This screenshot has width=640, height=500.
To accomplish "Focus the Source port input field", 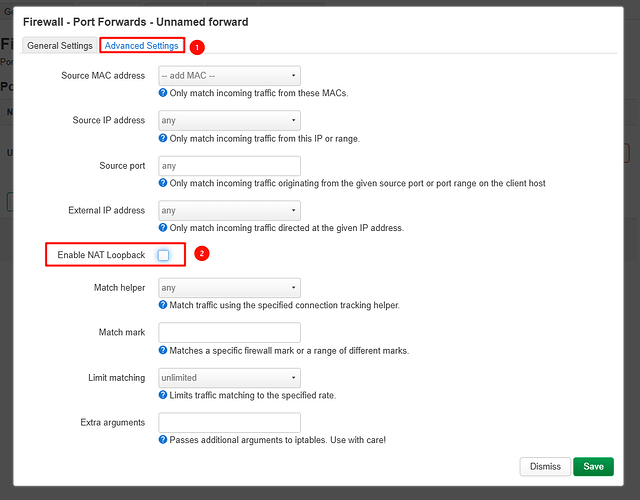I will pos(229,165).
